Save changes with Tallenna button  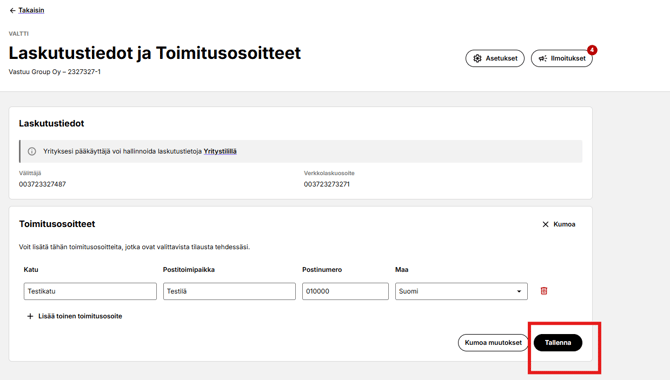click(x=558, y=343)
